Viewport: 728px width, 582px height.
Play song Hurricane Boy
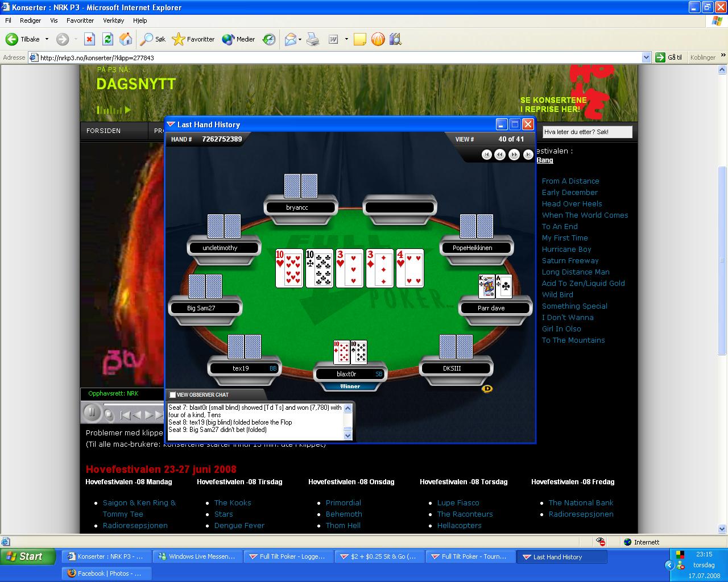pos(566,249)
